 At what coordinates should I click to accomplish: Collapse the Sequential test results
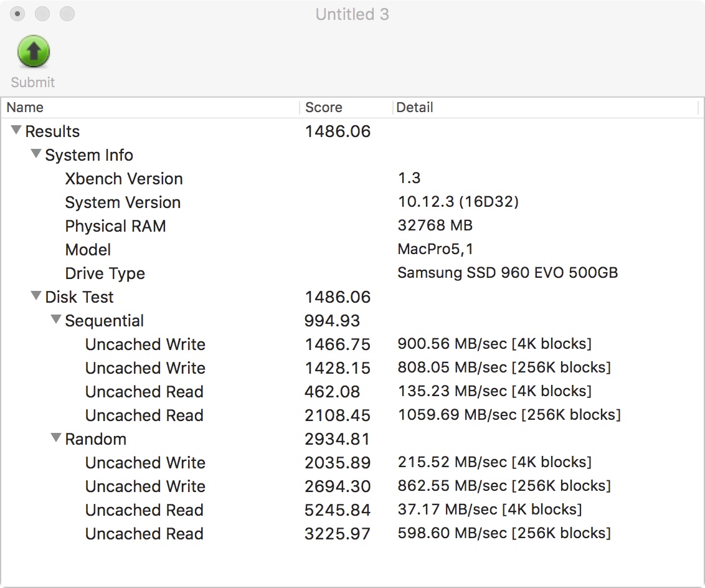coord(56,320)
